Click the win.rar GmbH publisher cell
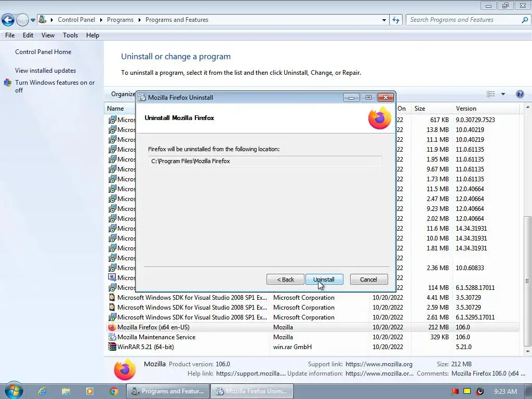 tap(292, 347)
